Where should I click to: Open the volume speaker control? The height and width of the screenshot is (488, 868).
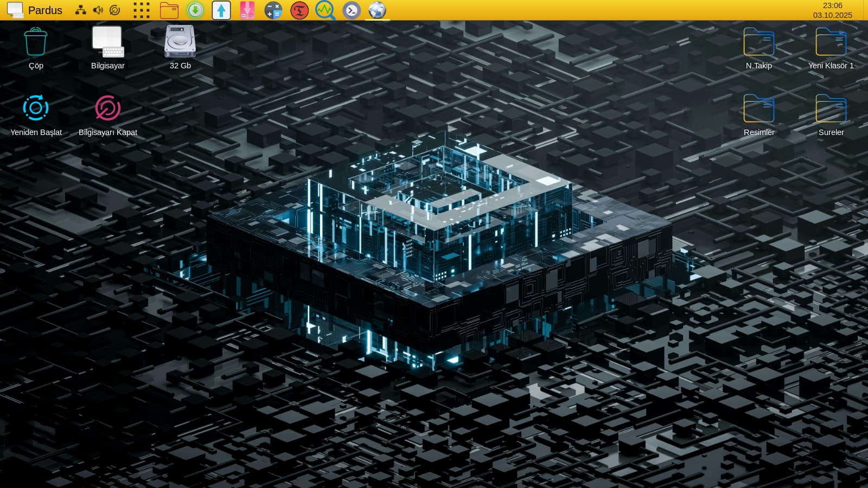(98, 10)
